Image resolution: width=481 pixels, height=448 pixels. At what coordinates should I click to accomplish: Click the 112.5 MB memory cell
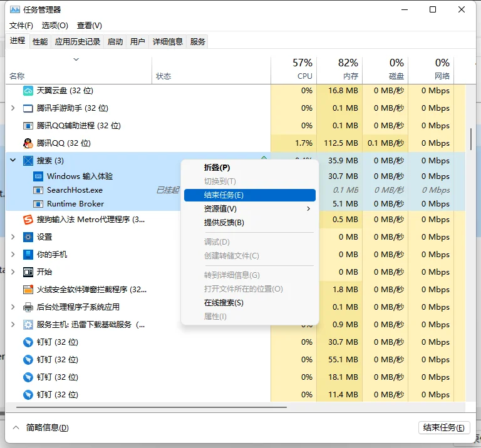341,143
